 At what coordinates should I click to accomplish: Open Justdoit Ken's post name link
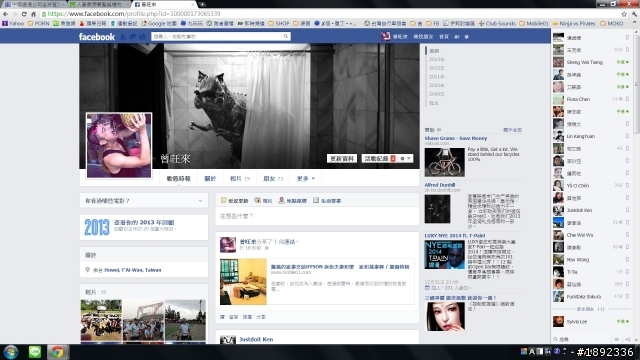256,339
